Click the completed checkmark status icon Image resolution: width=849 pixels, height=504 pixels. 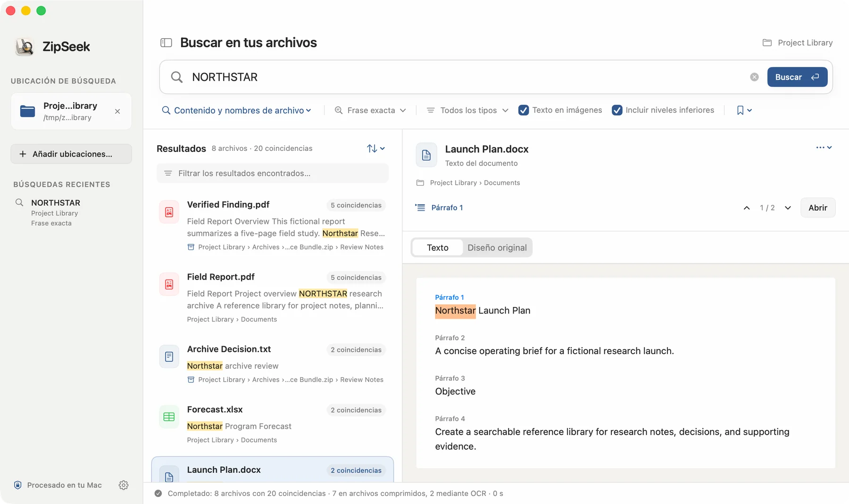click(158, 494)
